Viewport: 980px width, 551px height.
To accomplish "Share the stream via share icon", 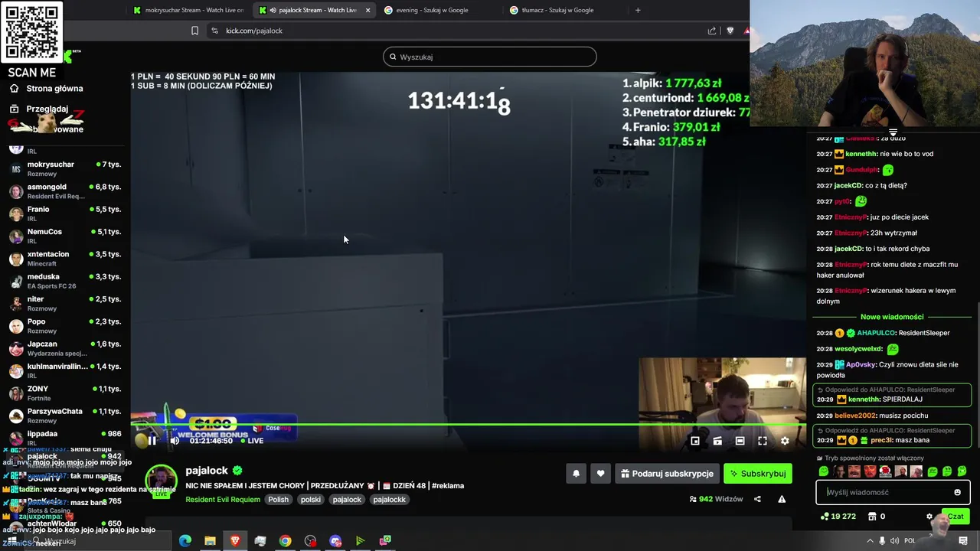I will tap(757, 499).
